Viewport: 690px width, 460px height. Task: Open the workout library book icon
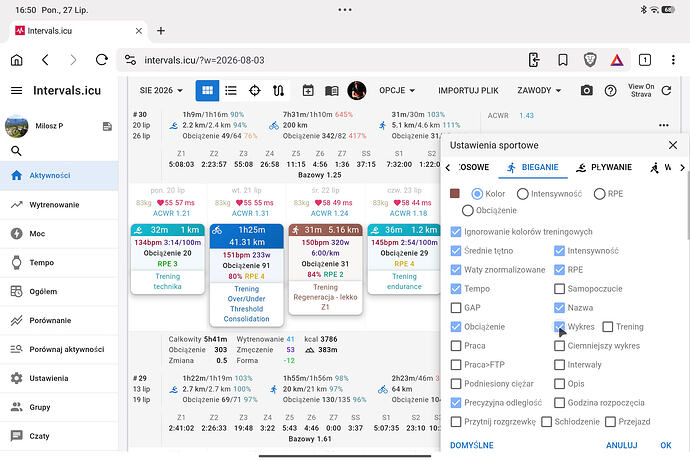(x=332, y=91)
